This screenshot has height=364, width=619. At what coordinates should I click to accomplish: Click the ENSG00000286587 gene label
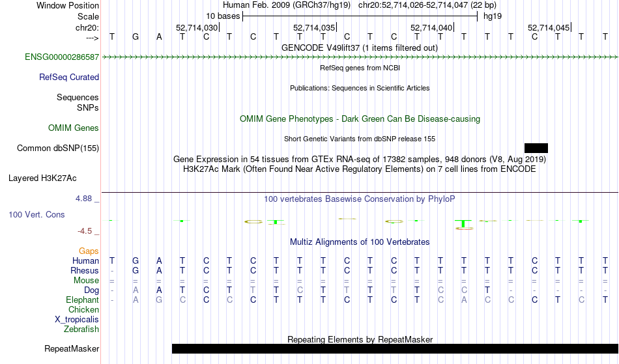point(62,57)
